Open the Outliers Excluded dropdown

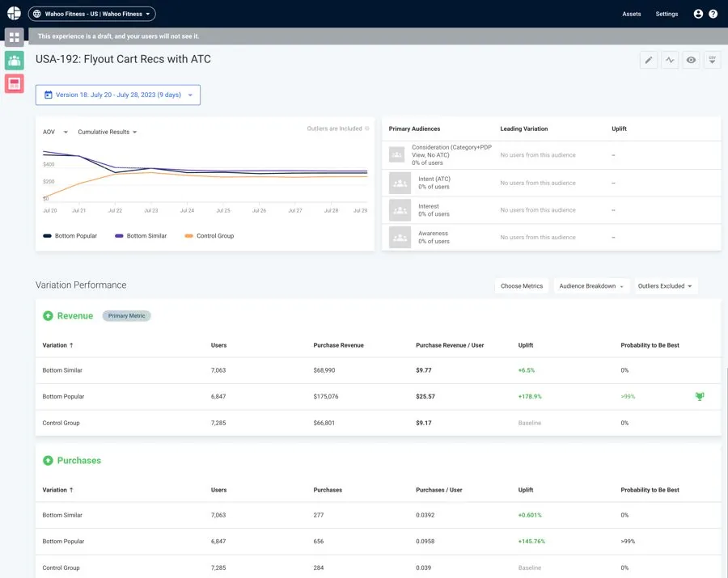coord(665,285)
